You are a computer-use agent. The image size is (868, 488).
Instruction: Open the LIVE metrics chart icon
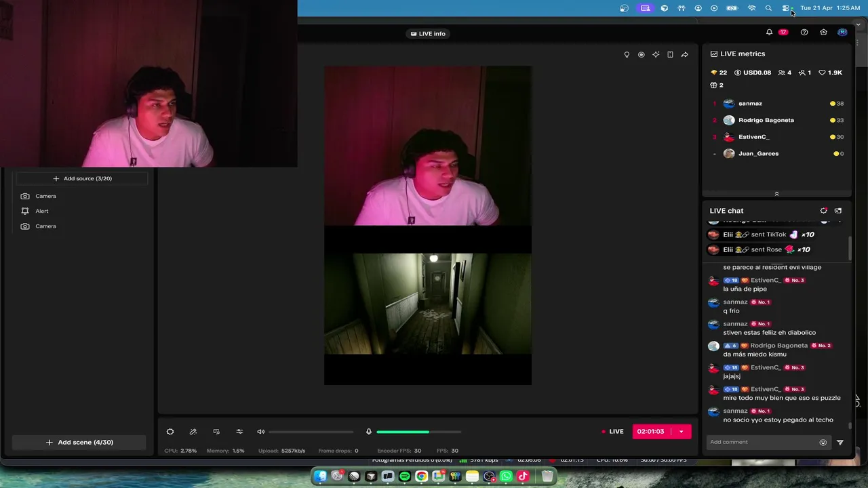pyautogui.click(x=714, y=54)
